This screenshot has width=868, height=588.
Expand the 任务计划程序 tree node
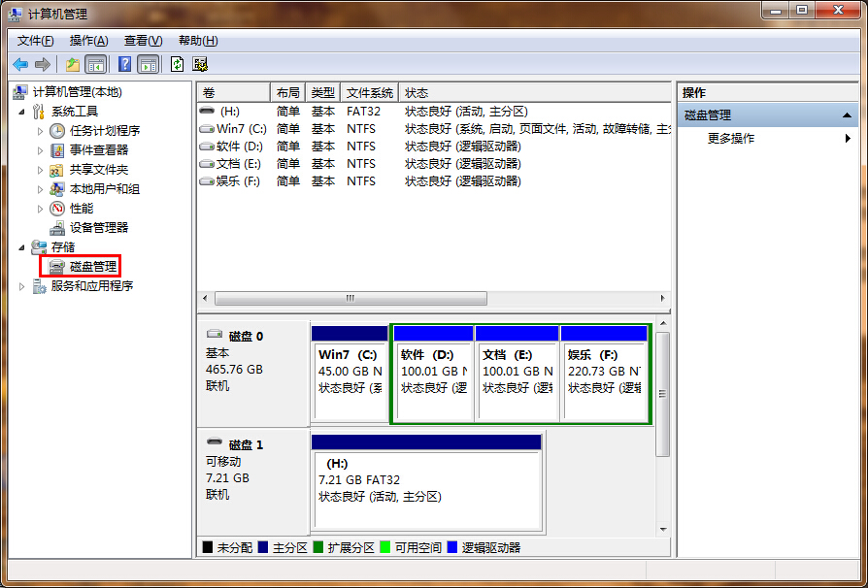[40, 131]
